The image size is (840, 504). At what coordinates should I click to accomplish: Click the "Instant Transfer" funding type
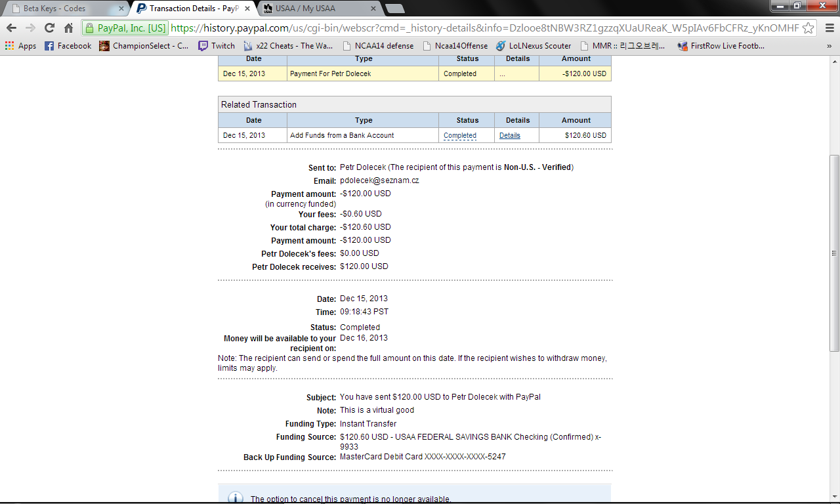tap(368, 424)
